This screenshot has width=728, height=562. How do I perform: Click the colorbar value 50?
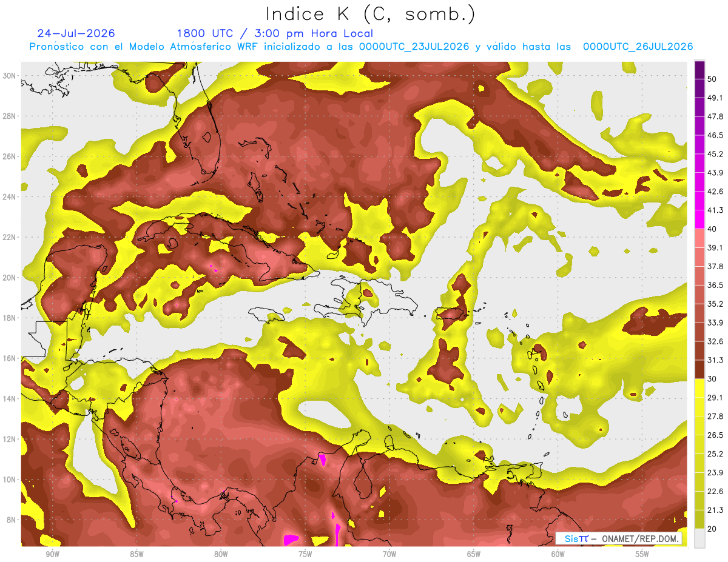pos(713,79)
